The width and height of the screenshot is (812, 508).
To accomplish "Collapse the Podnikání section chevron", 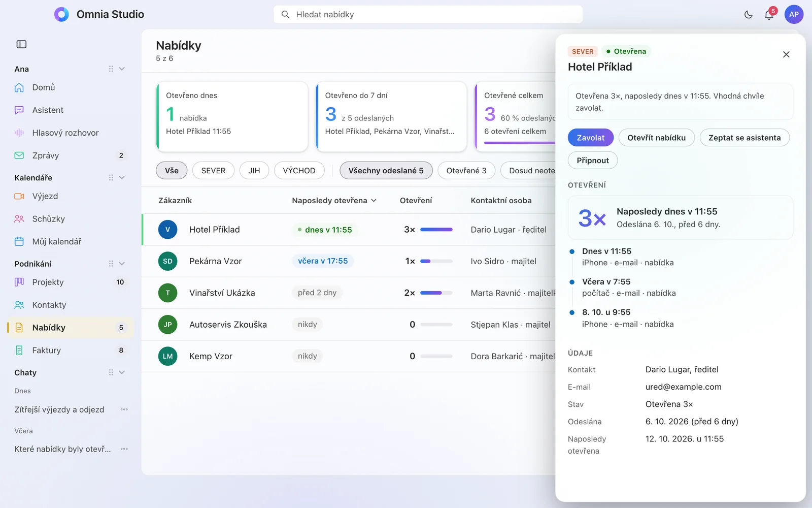I will [122, 264].
